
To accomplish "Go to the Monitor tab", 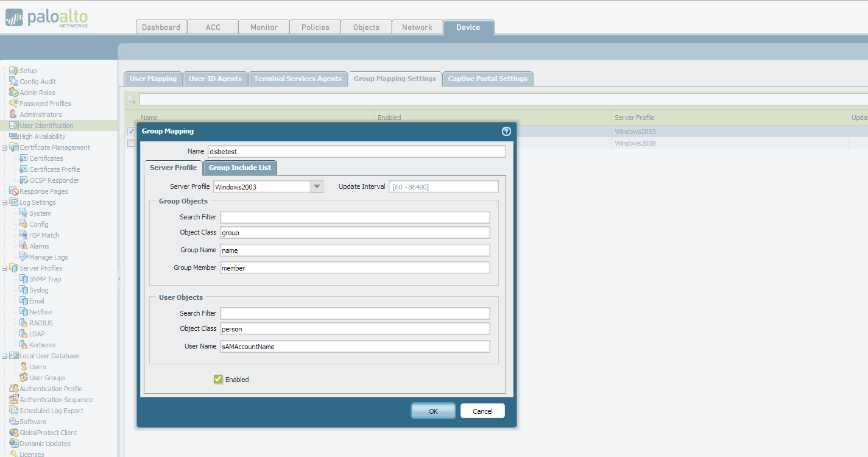I will [264, 27].
